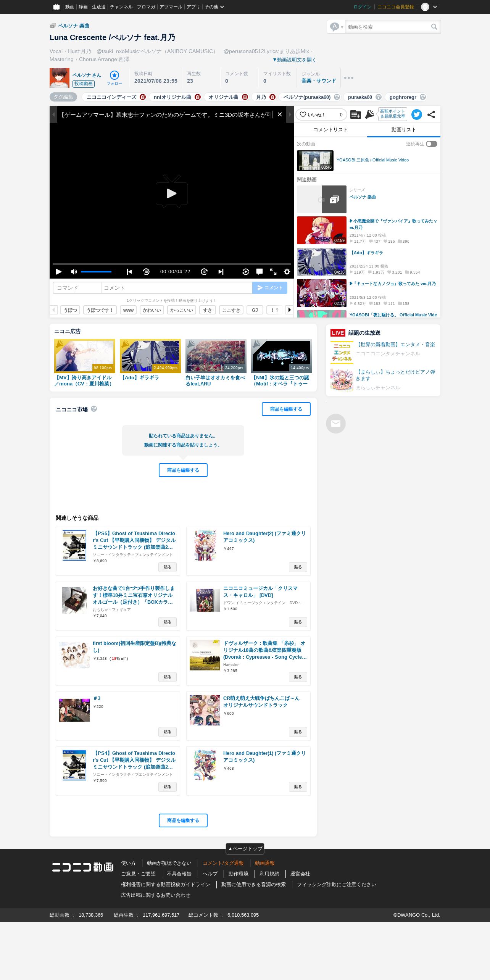This screenshot has height=980, width=490.
Task: Click the 音楽・サウンド genre link
Action: 319,81
